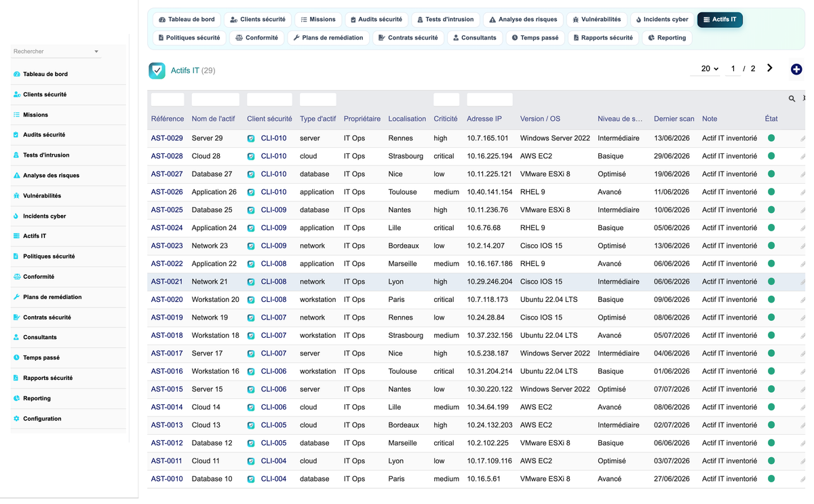Expand the Rechercher dropdown in the sidebar

tap(96, 52)
